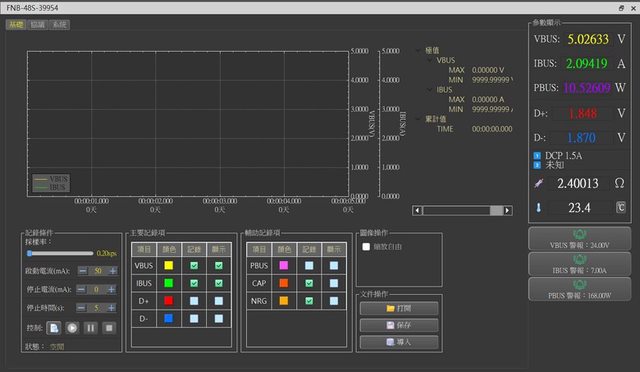The width and height of the screenshot is (640, 372).
Task: Enable PBUS record checkbox
Action: [x=309, y=265]
